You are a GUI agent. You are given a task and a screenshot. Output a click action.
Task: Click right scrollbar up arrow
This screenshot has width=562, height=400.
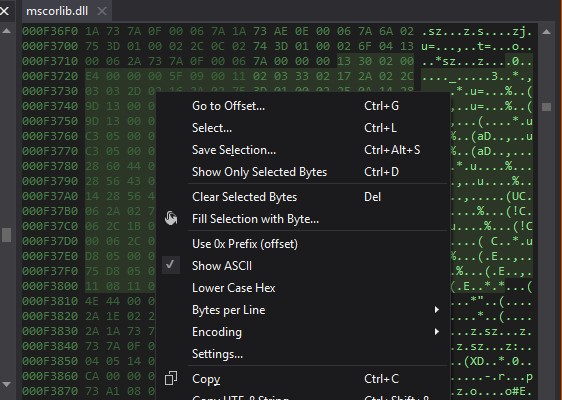[x=546, y=32]
